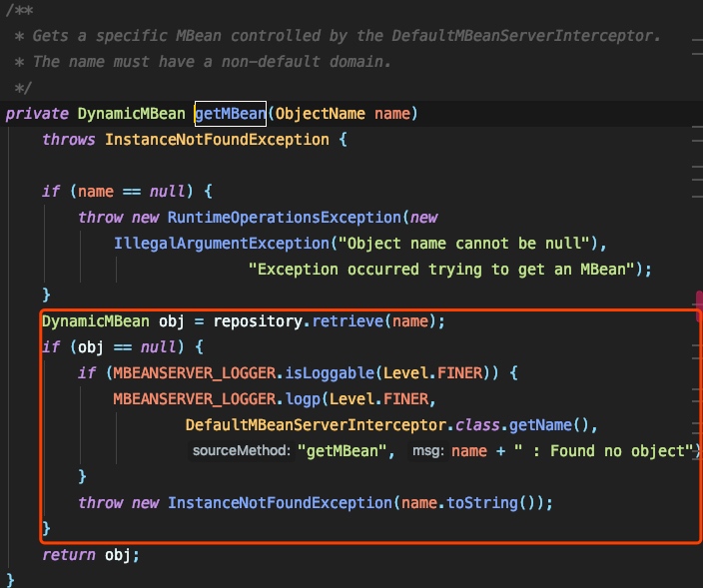703x588 pixels.
Task: Click the 'logp' method call
Action: [303, 399]
